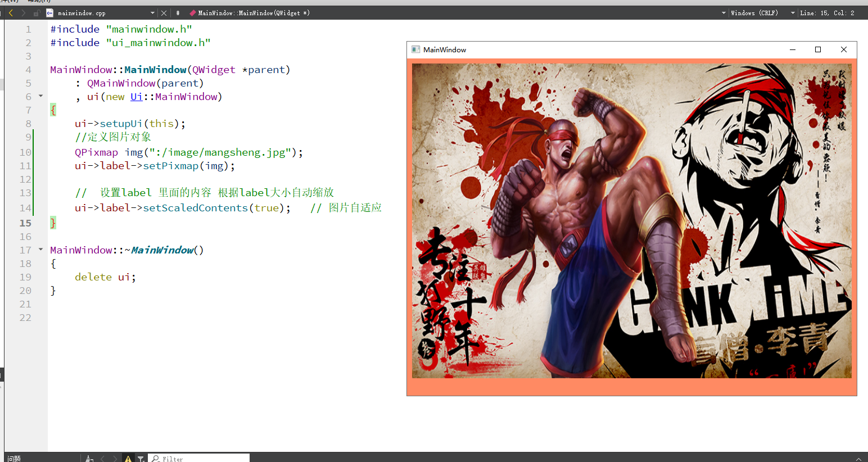Click the QPixmap type name on line 10
Viewport: 868px width, 462px height.
coord(96,152)
